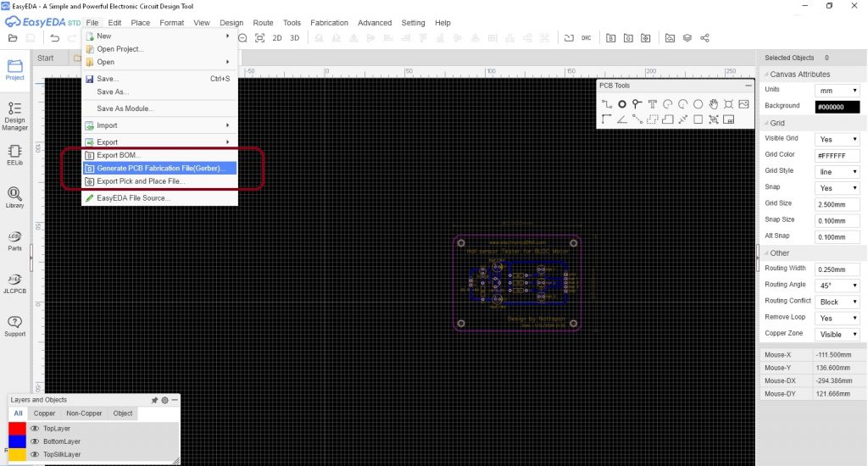Click the open folder toolbar icon
Screen dimensions: 868x466
click(x=13, y=38)
